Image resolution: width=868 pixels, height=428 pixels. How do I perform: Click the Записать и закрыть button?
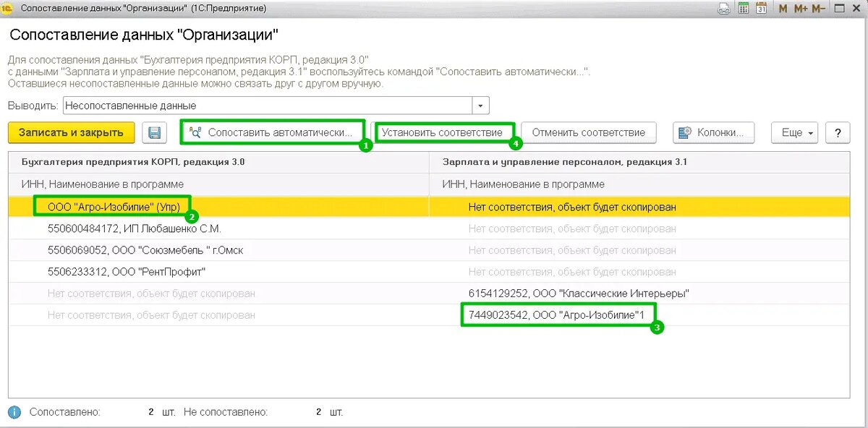tap(71, 132)
